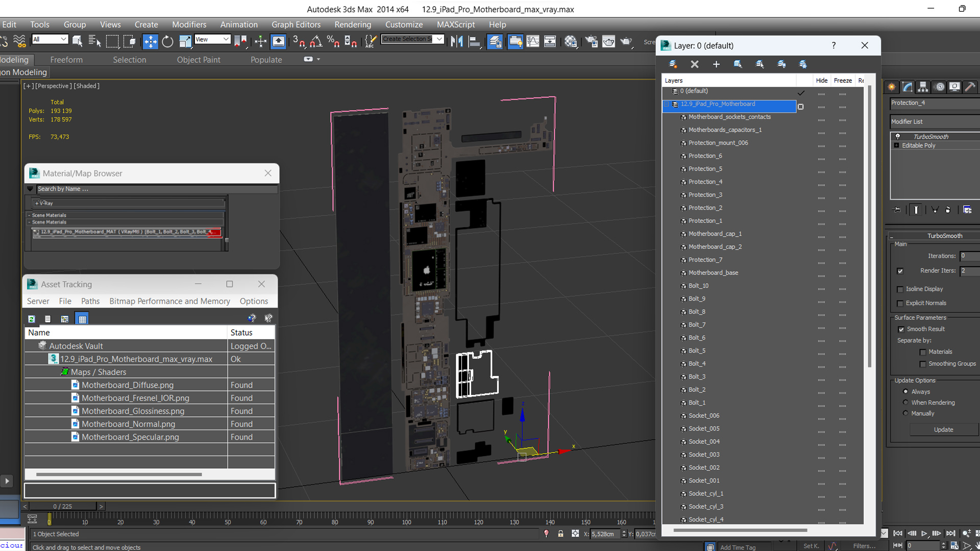Click Layer dialog horizontal scrollbar
The width and height of the screenshot is (980, 551).
(x=740, y=530)
